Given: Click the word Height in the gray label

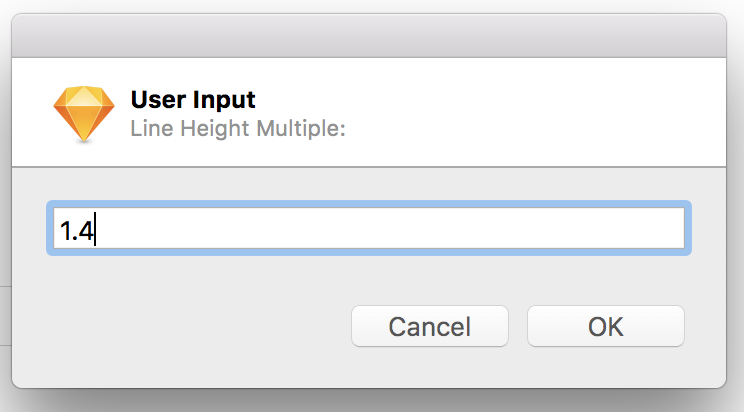Looking at the screenshot, I should [x=214, y=129].
